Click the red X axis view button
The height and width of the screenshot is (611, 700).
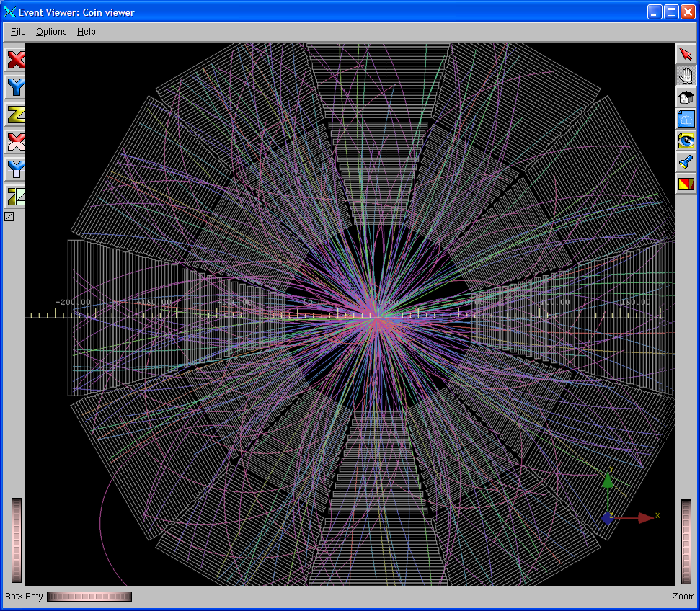pos(14,59)
